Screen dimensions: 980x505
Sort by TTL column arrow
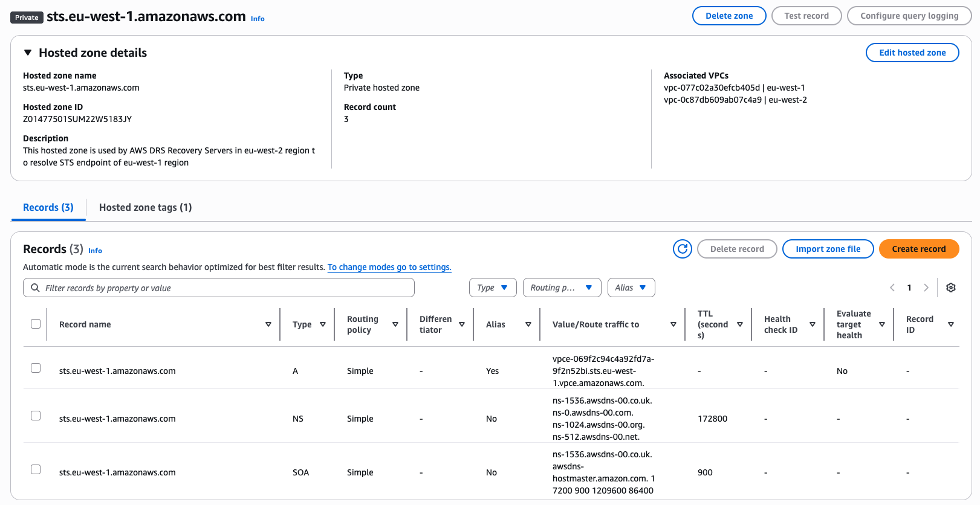coord(739,324)
